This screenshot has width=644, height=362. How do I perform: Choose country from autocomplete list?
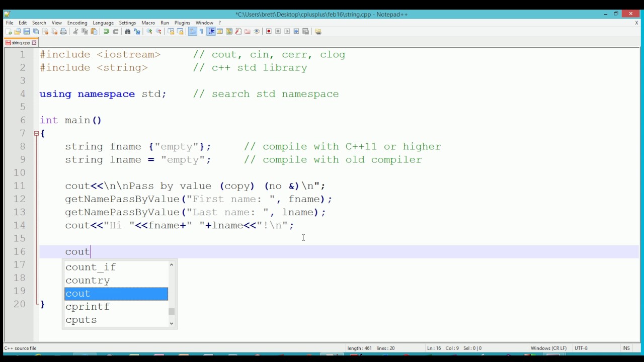click(116, 280)
